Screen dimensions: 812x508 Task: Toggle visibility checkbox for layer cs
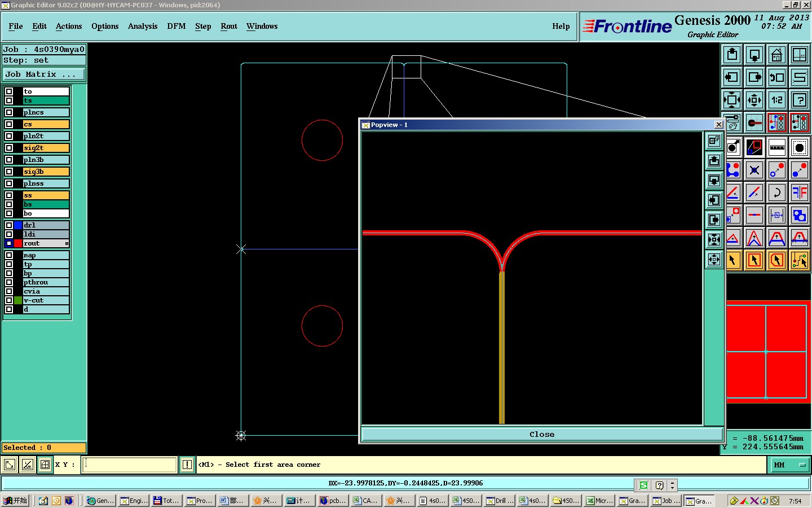click(x=9, y=124)
